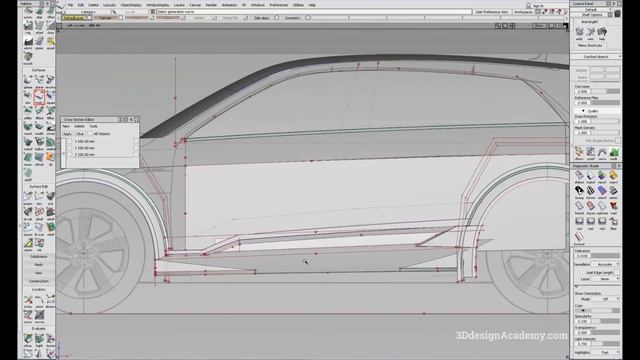The width and height of the screenshot is (640, 360).
Task: Toggle the Y 100.00 mm section checkbox
Action: [70, 148]
